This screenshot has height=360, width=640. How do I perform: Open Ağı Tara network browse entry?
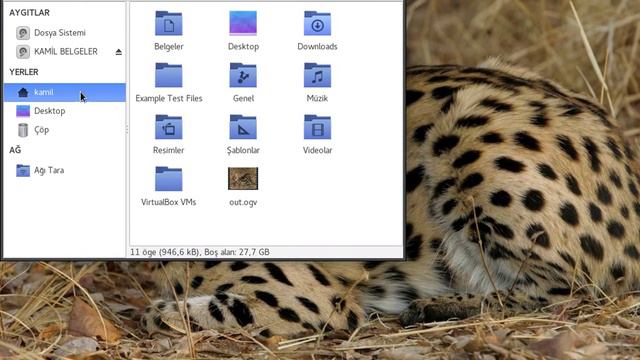[65, 170]
